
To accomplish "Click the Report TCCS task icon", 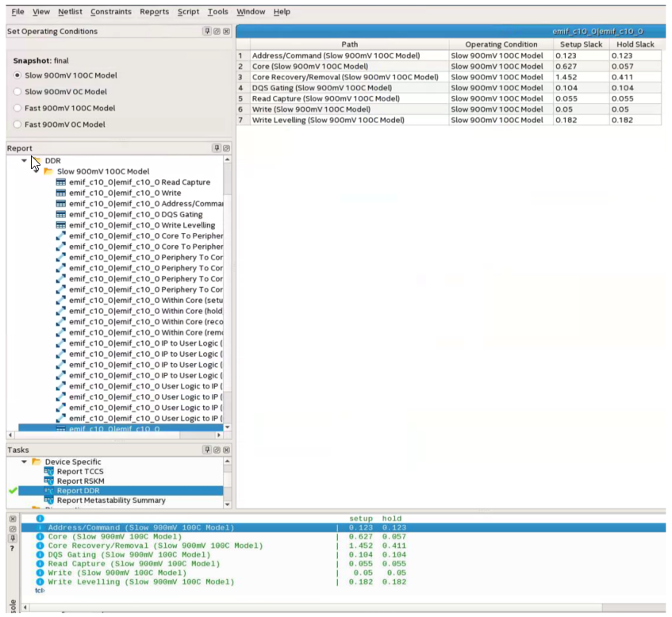I will (49, 472).
